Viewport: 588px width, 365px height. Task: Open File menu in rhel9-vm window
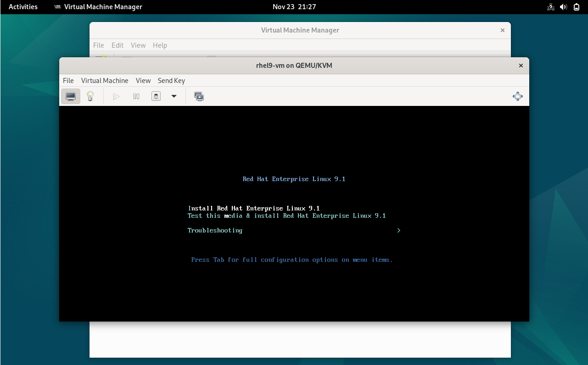pos(68,81)
